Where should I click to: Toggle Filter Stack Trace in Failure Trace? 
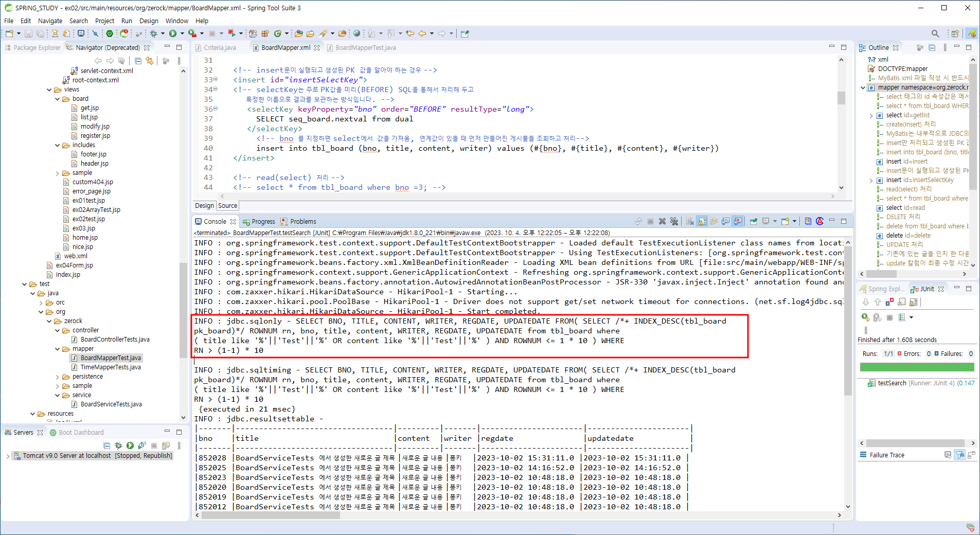coord(959,455)
